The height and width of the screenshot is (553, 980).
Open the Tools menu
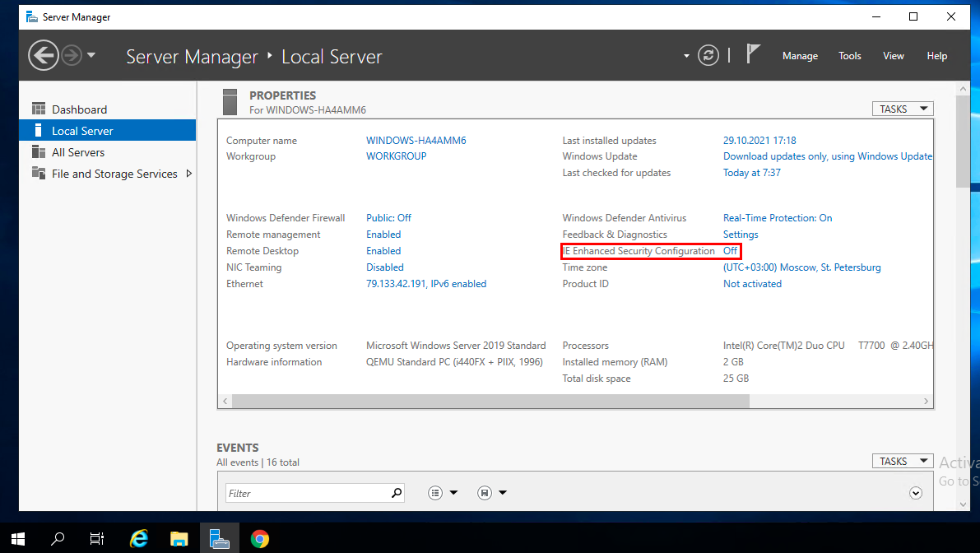pyautogui.click(x=850, y=56)
